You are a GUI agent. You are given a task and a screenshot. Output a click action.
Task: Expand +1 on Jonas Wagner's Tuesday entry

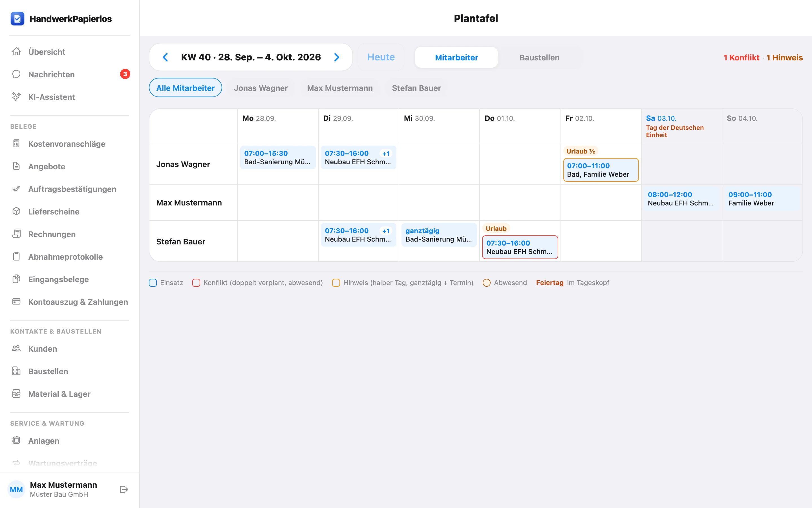pos(386,154)
